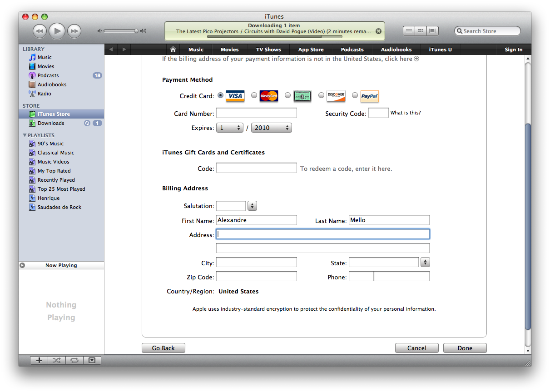Screen dimensions: 550x392
Task: Click the Now Playing panel arrow
Action: click(22, 265)
